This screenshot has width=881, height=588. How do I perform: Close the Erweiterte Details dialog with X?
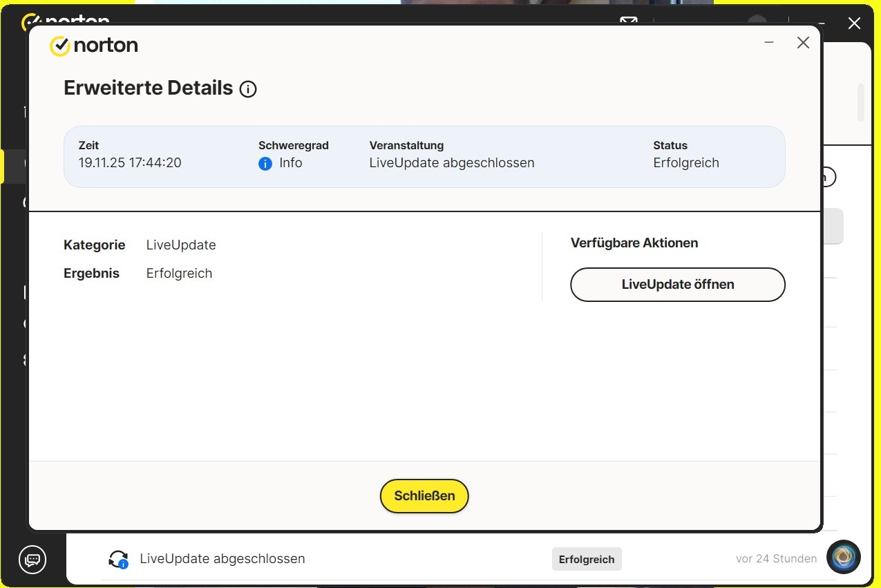coord(803,43)
